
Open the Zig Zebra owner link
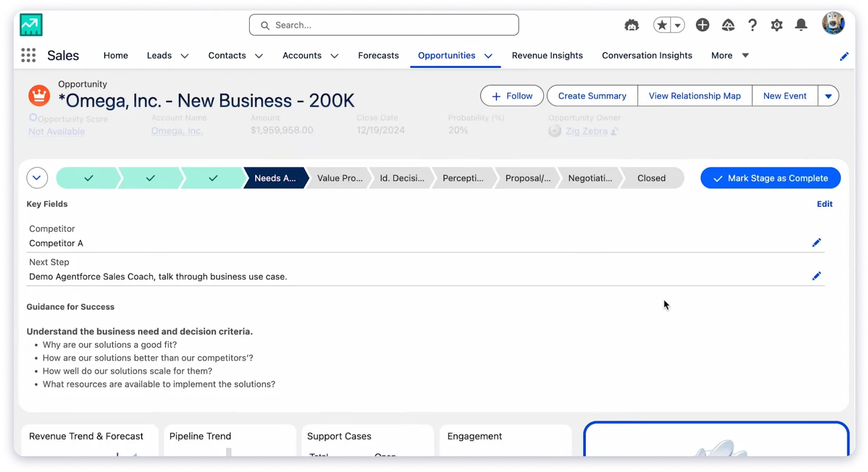[587, 131]
